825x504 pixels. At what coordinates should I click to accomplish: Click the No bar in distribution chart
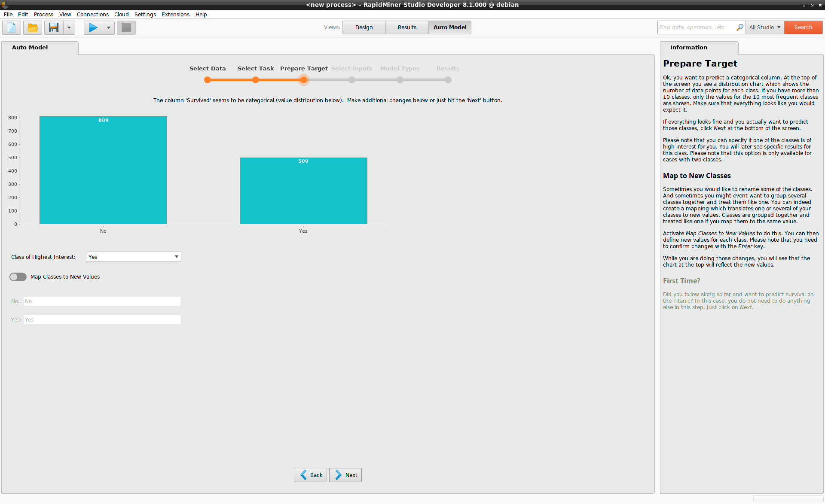[x=103, y=171]
